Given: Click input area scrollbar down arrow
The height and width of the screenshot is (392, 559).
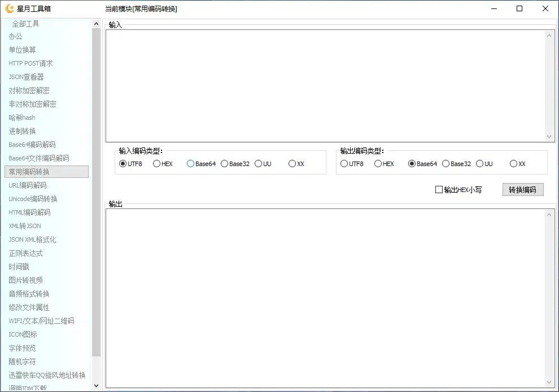Looking at the screenshot, I should [549, 137].
